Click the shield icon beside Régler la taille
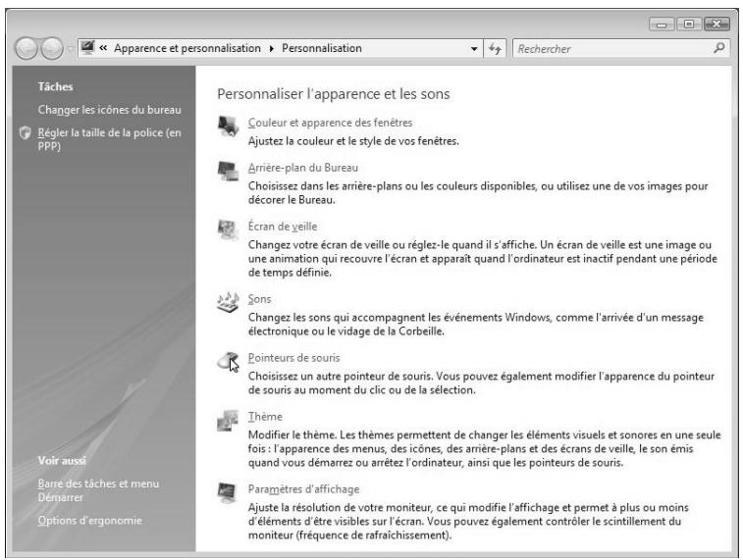The height and width of the screenshot is (560, 743). pyautogui.click(x=26, y=133)
